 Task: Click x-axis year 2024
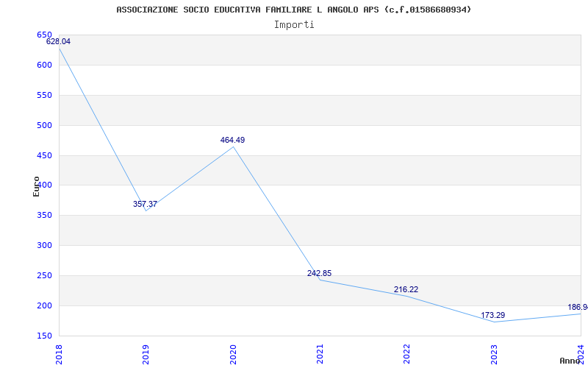pyautogui.click(x=581, y=354)
